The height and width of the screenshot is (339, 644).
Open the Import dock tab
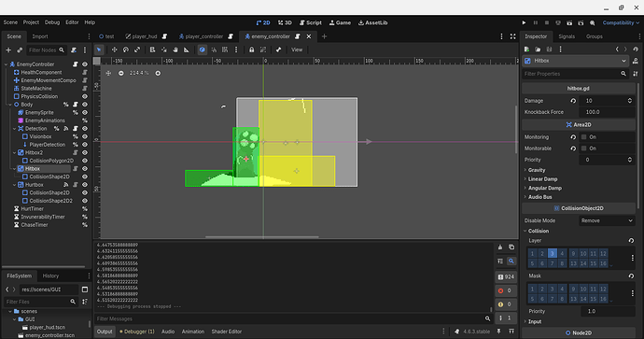pyautogui.click(x=40, y=36)
